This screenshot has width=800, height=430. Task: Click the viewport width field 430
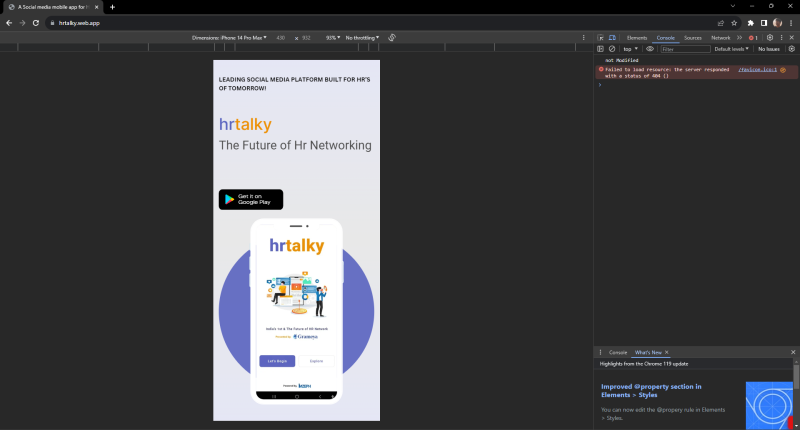pyautogui.click(x=281, y=38)
